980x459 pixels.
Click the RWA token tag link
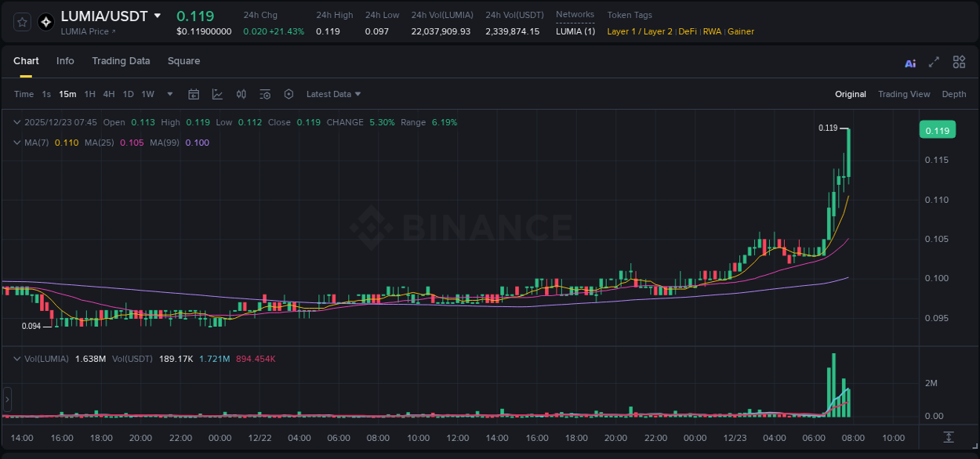tap(712, 31)
